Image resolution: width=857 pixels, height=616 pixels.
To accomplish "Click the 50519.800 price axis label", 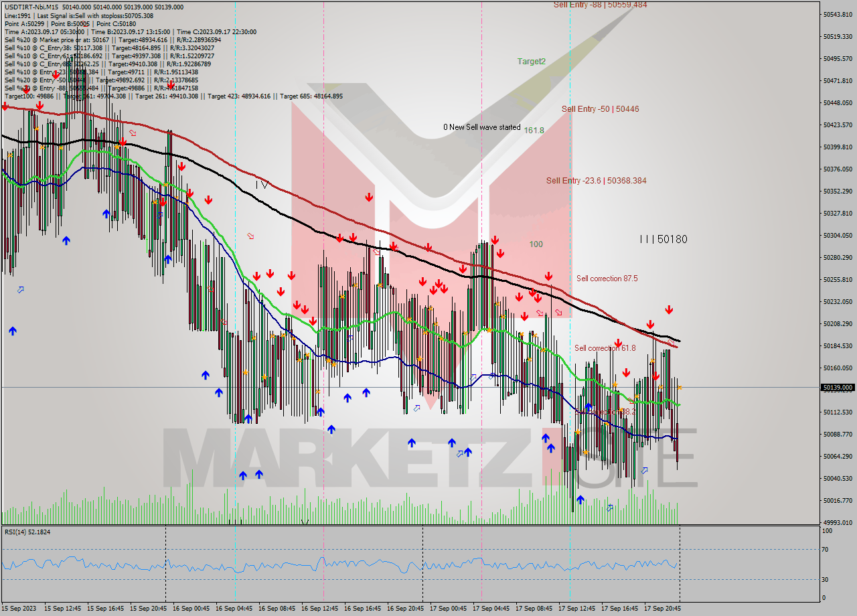I will pos(838,36).
